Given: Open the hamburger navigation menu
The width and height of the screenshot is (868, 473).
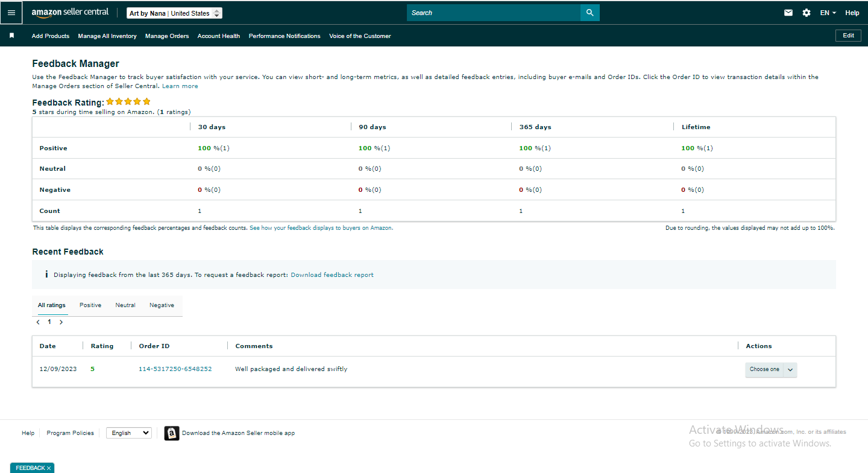Looking at the screenshot, I should click(11, 13).
